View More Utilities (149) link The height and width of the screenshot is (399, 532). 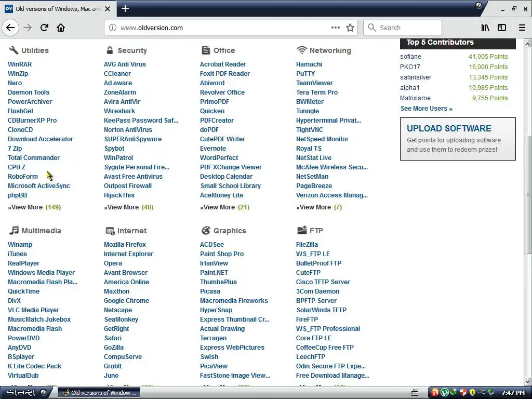point(34,207)
